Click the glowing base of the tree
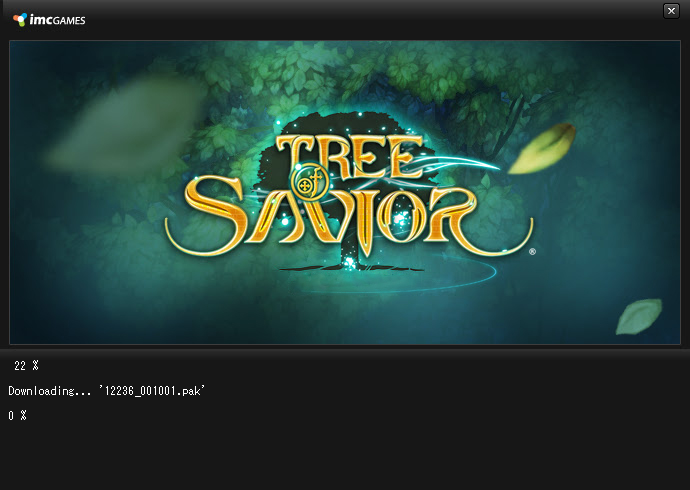The image size is (690, 490). coord(352,264)
